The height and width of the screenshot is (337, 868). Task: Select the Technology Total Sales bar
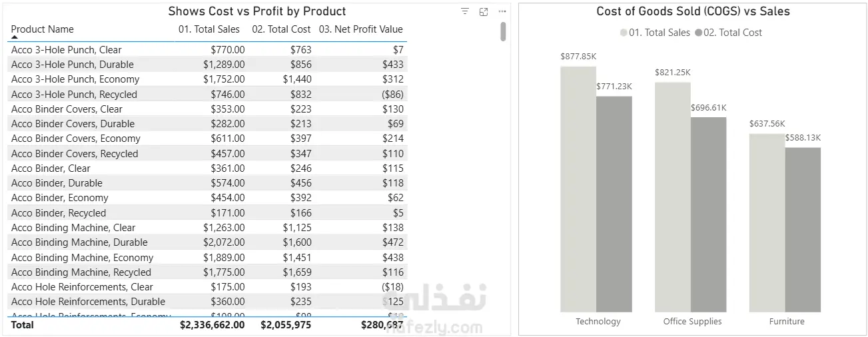tap(578, 189)
